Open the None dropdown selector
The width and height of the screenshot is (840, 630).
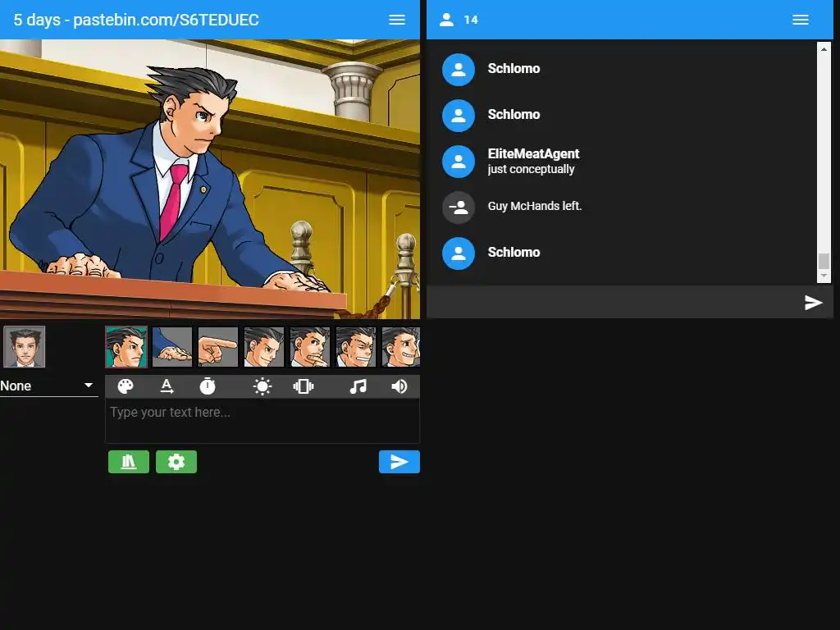pyautogui.click(x=48, y=386)
